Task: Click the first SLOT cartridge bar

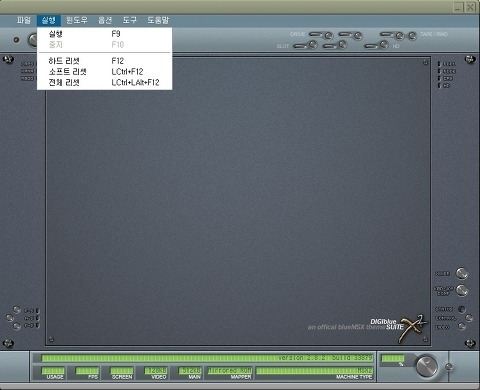Action: [x=300, y=46]
